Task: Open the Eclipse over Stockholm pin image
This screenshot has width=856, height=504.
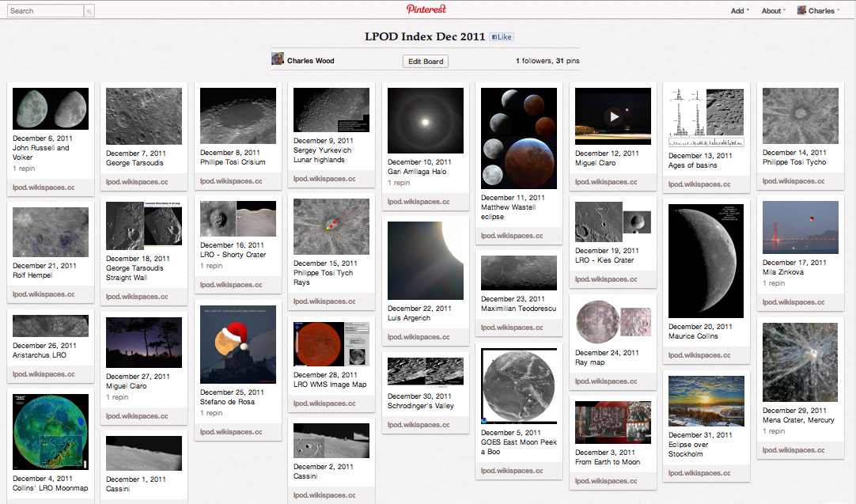Action: tap(706, 401)
